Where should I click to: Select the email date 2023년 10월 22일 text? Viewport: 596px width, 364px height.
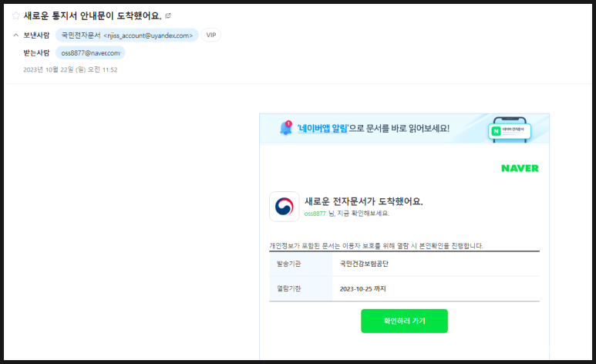[70, 69]
